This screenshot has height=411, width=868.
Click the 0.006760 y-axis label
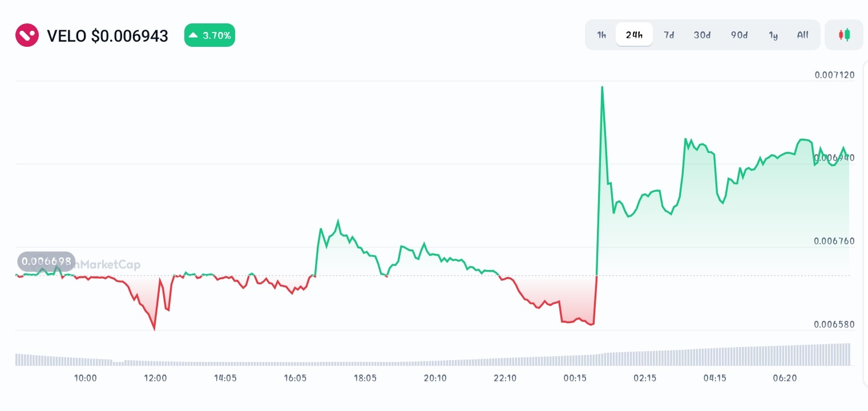(x=834, y=241)
